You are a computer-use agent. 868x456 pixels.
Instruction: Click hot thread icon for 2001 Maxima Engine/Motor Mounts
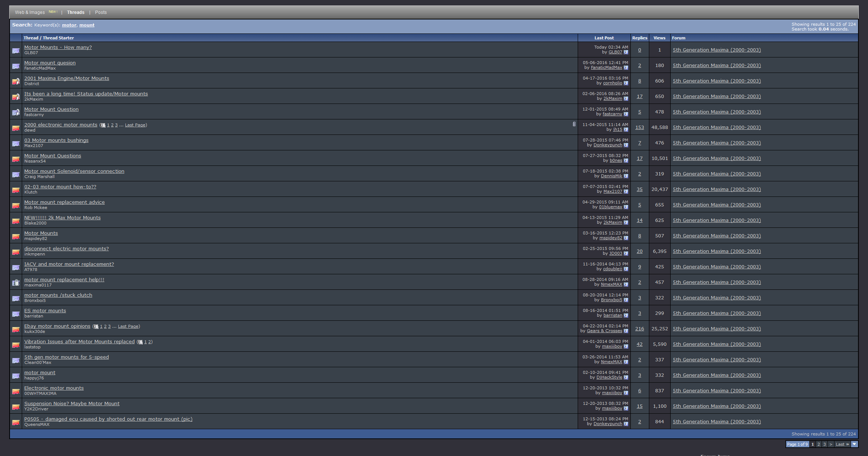pos(16,81)
